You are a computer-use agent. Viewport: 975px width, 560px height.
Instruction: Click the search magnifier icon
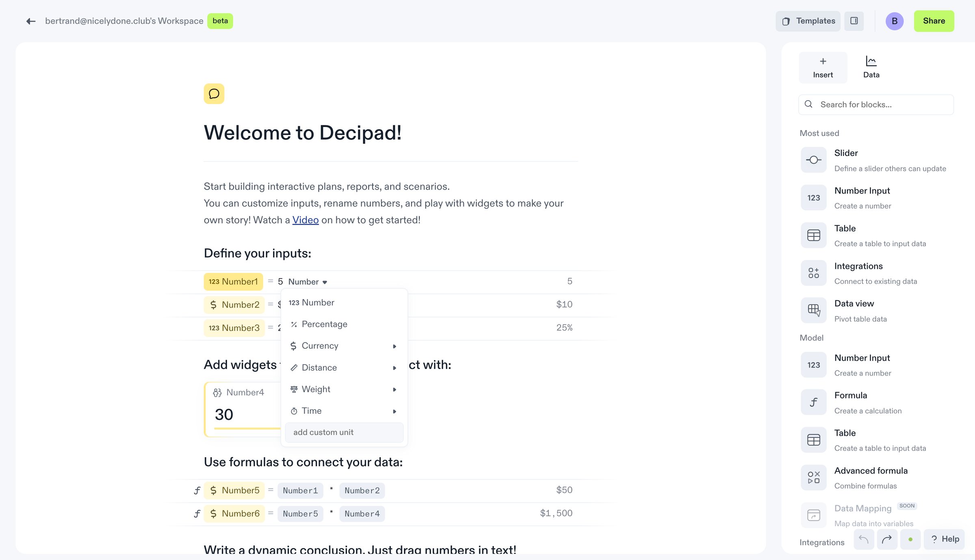pos(808,104)
